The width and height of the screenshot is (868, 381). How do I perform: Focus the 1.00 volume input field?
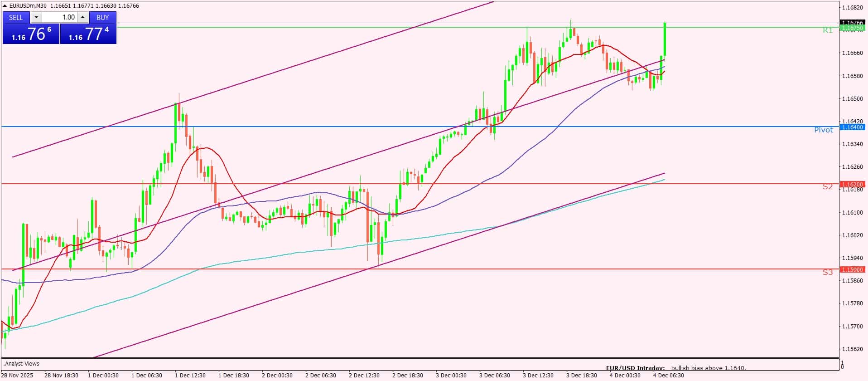pyautogui.click(x=60, y=17)
